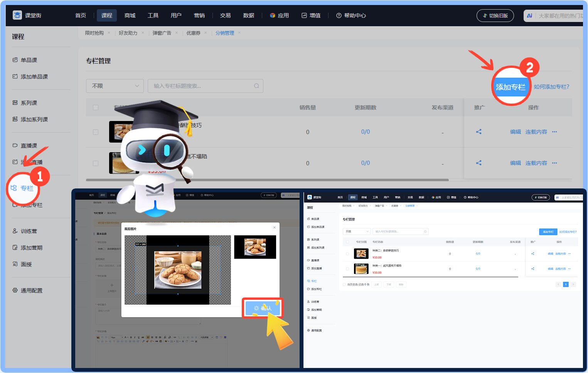588x373 pixels.
Task: Open 帮助中心 in the top navigation
Action: pyautogui.click(x=351, y=15)
